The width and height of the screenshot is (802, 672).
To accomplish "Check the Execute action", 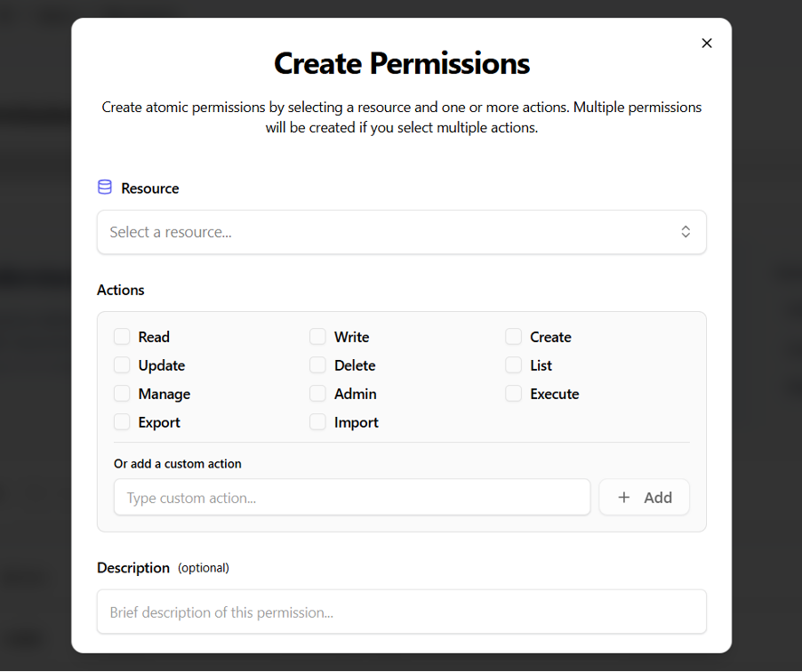I will pyautogui.click(x=513, y=394).
